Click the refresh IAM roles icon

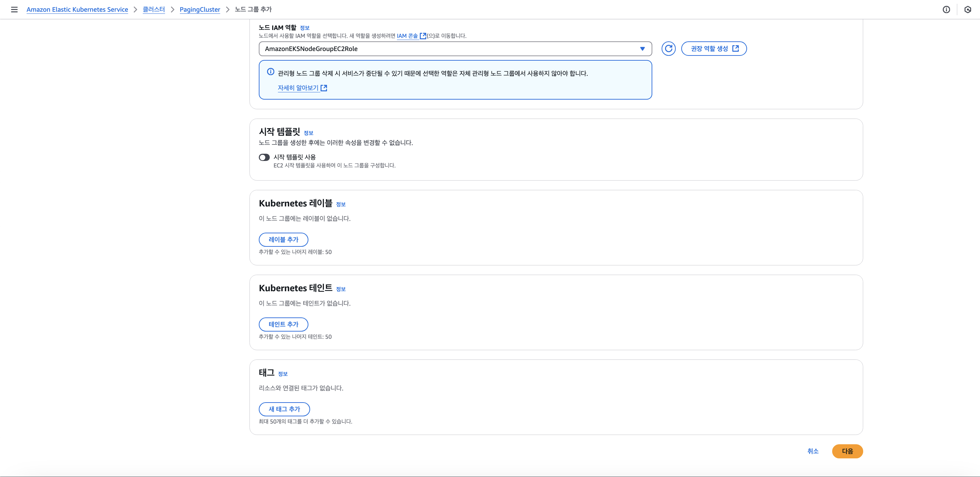668,49
